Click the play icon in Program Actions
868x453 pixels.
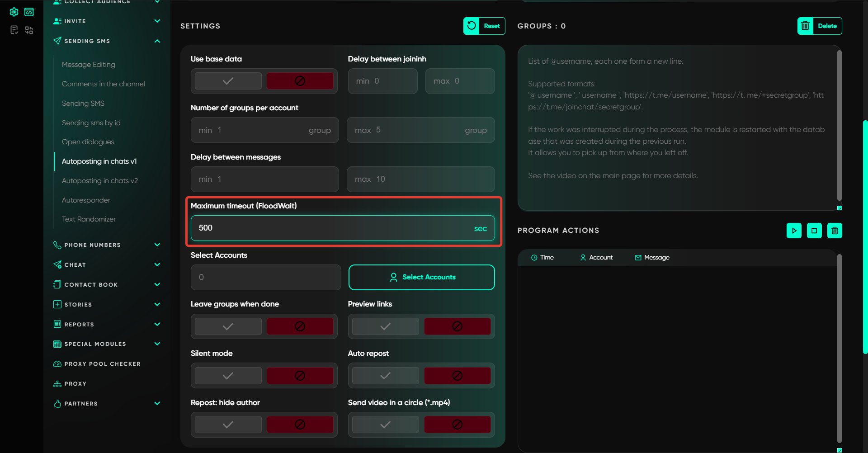(x=794, y=231)
